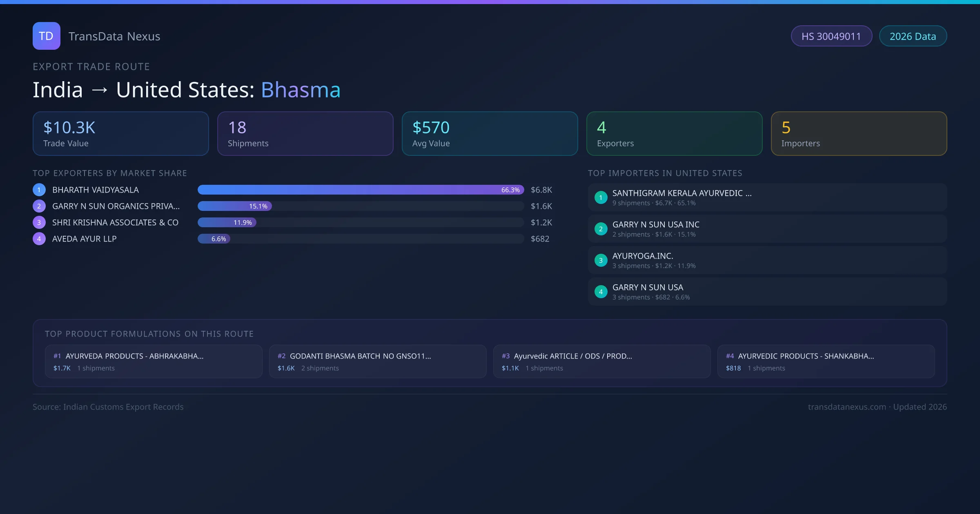
Task: Switch to Top Importers in United States section
Action: 666,173
